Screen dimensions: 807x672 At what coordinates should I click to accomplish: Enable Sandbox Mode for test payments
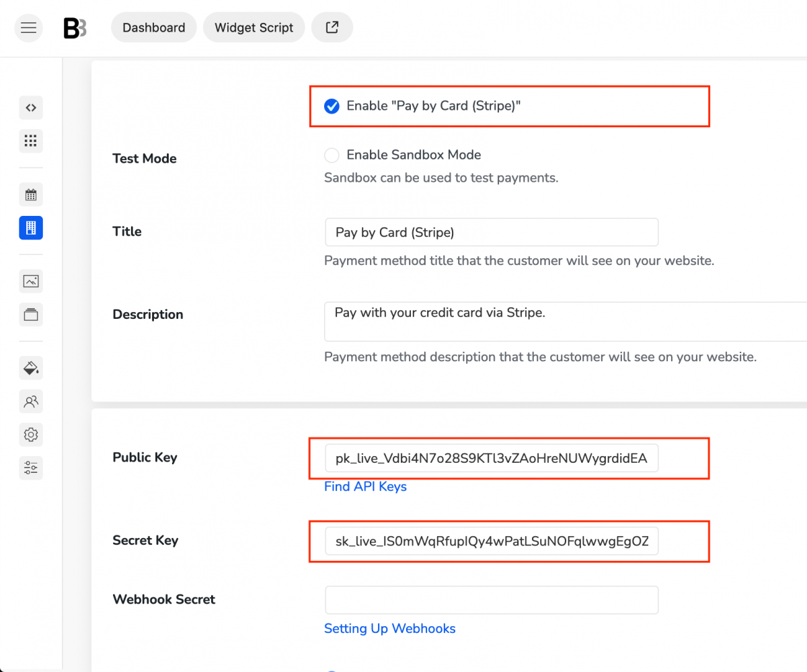coord(332,155)
